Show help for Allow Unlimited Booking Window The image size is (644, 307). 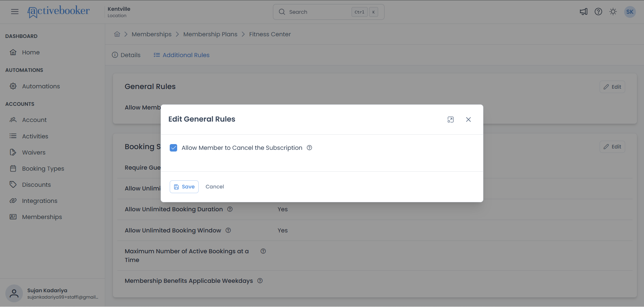point(228,230)
